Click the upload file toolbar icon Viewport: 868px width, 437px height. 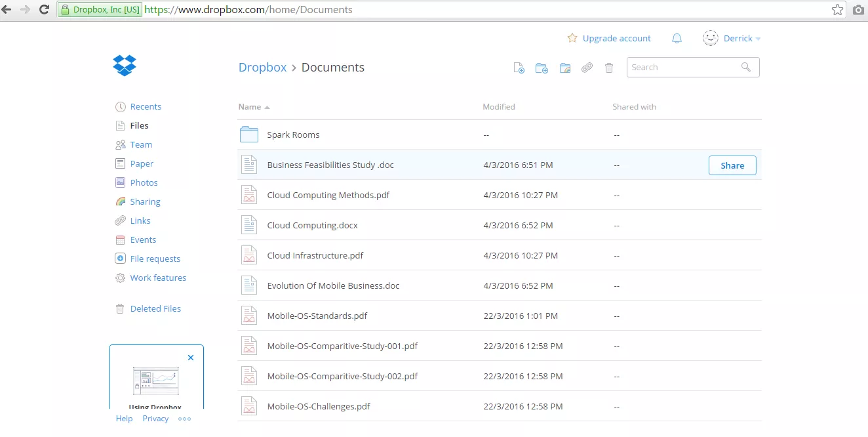coord(519,68)
